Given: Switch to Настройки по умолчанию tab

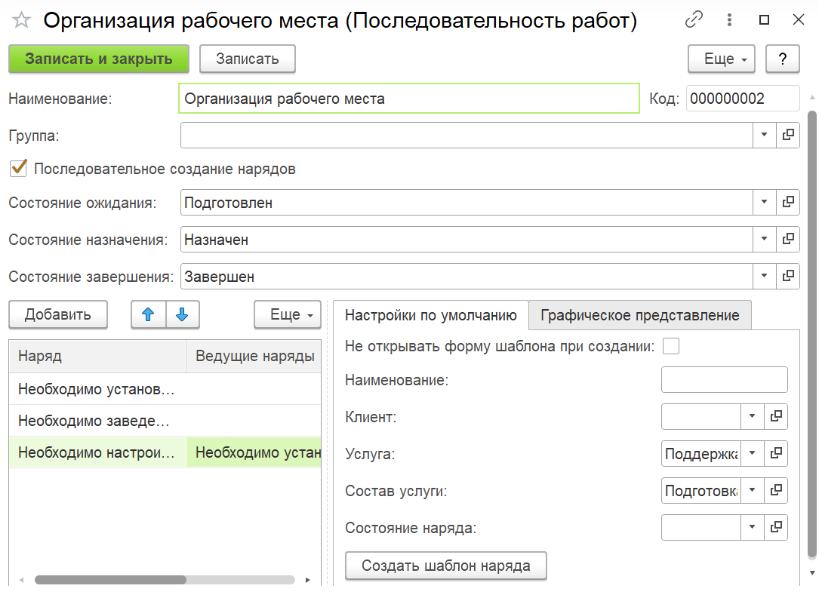Looking at the screenshot, I should click(x=431, y=315).
